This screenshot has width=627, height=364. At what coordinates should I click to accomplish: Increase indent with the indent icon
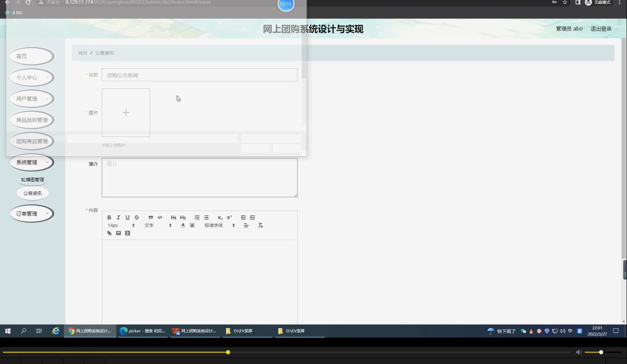tap(252, 218)
